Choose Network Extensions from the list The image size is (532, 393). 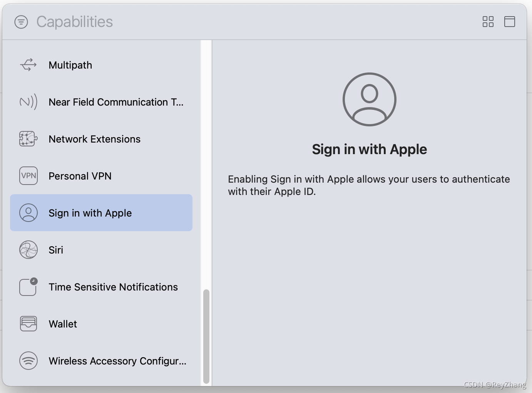point(101,139)
